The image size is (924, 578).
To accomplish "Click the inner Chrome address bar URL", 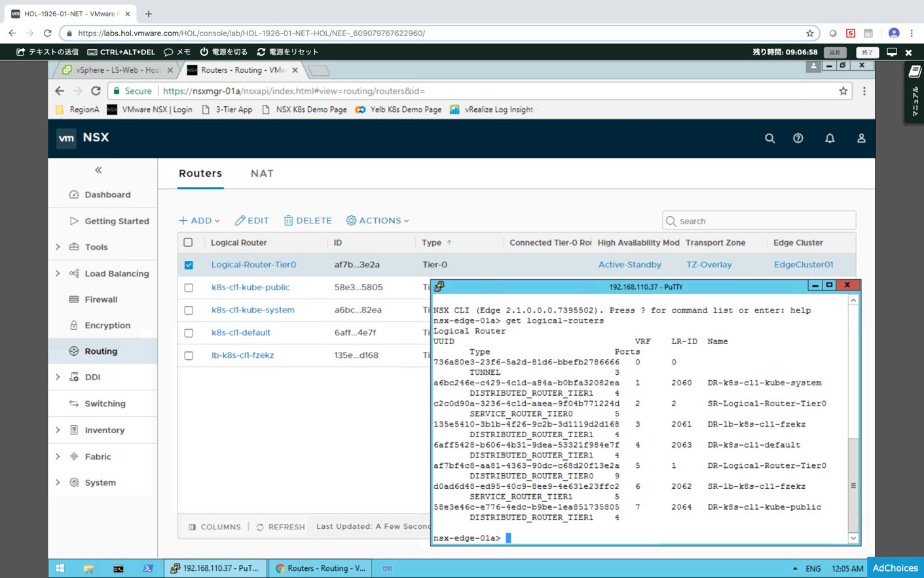I will (294, 91).
